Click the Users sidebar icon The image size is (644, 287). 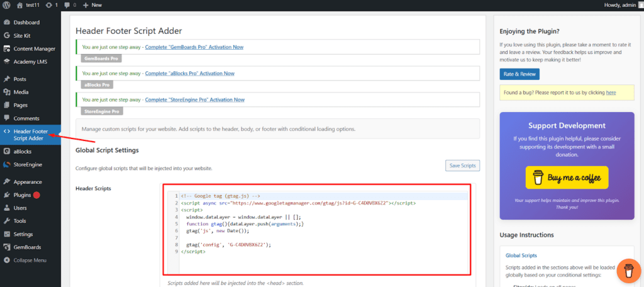click(6, 208)
